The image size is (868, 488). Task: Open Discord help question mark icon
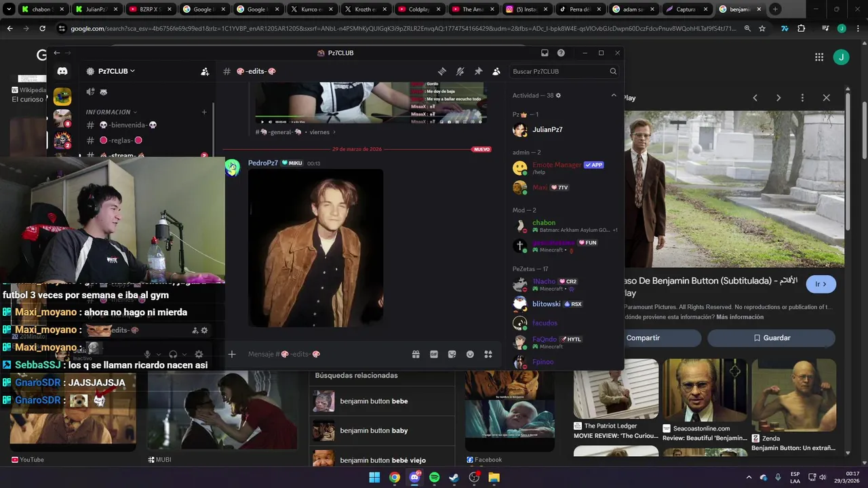click(561, 53)
